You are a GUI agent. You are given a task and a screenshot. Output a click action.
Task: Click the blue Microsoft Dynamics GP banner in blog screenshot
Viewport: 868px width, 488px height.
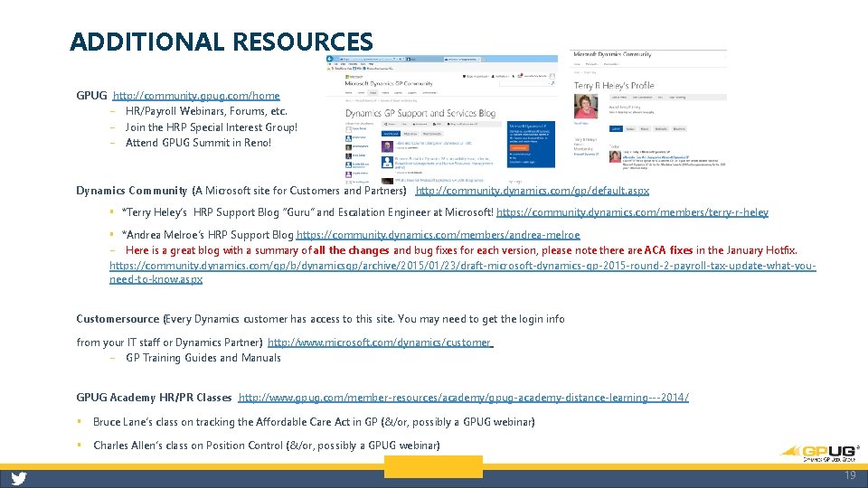point(531,145)
